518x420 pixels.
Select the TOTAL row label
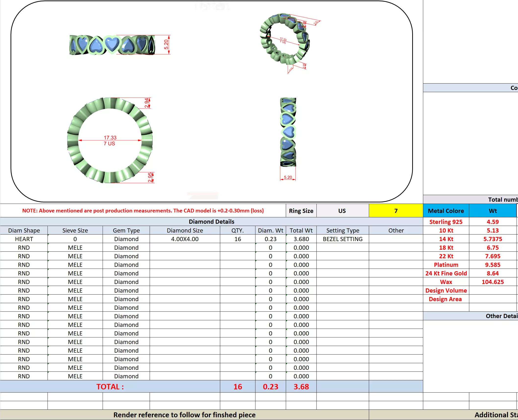coord(110,386)
